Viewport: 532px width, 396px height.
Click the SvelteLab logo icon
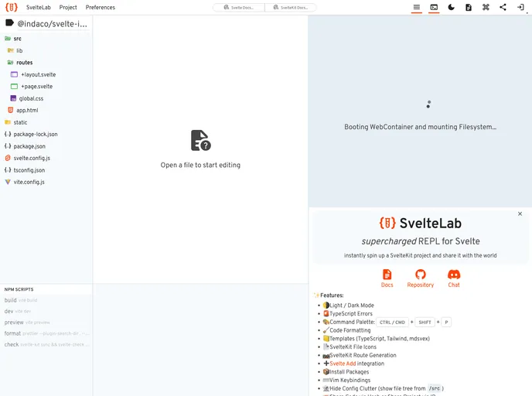click(11, 7)
